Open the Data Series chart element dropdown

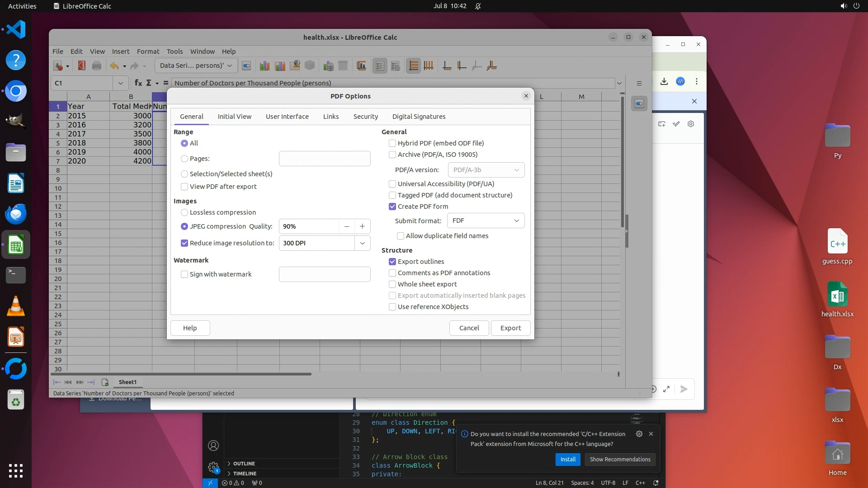[x=195, y=66]
